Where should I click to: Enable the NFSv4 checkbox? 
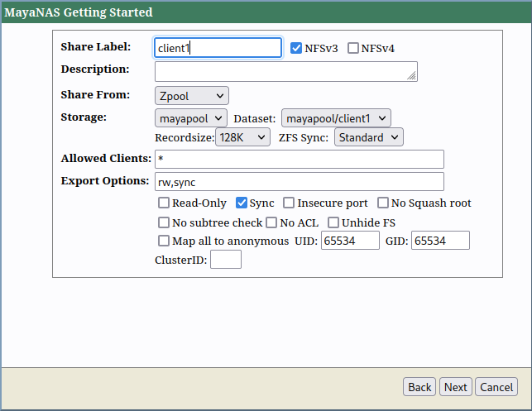pyautogui.click(x=353, y=48)
